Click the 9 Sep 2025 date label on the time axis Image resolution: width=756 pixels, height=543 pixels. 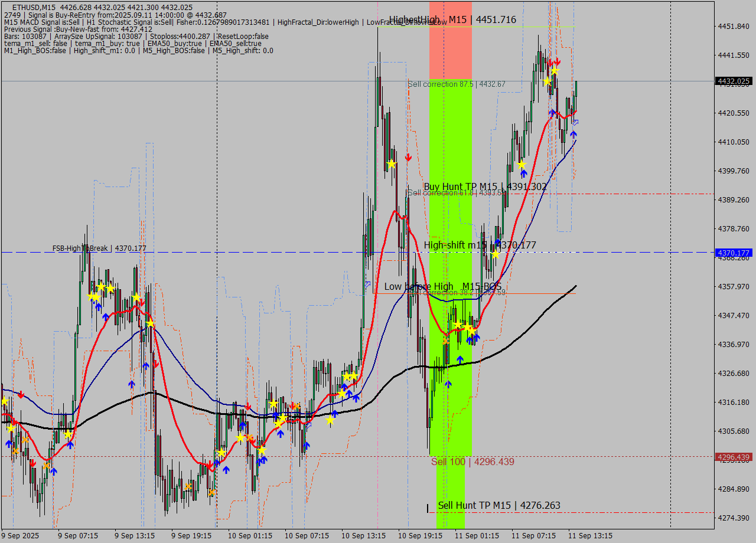tap(19, 536)
